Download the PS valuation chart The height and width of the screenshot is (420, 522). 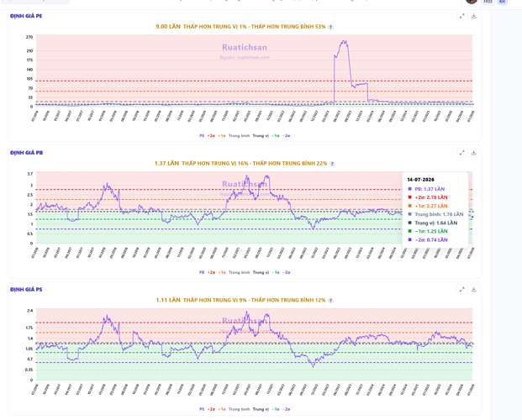tap(474, 290)
